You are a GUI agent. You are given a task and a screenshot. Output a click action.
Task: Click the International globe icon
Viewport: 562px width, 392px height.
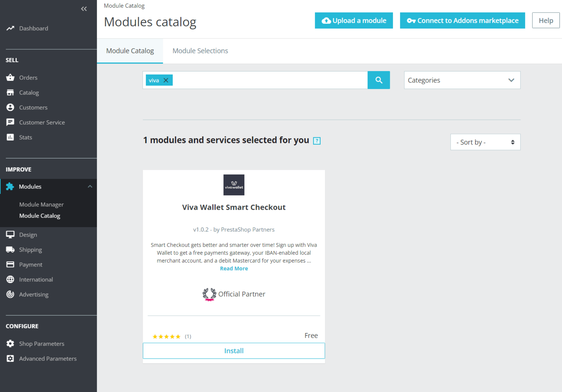(10, 279)
